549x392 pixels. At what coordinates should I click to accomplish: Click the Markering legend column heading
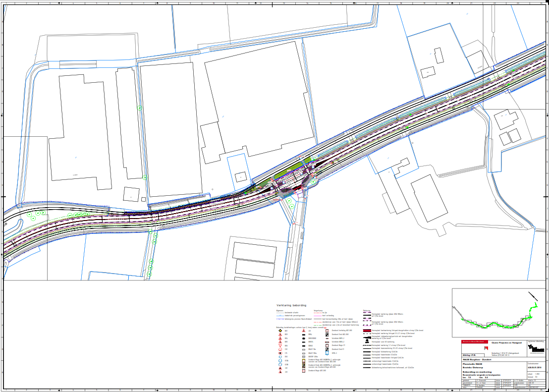point(367,311)
